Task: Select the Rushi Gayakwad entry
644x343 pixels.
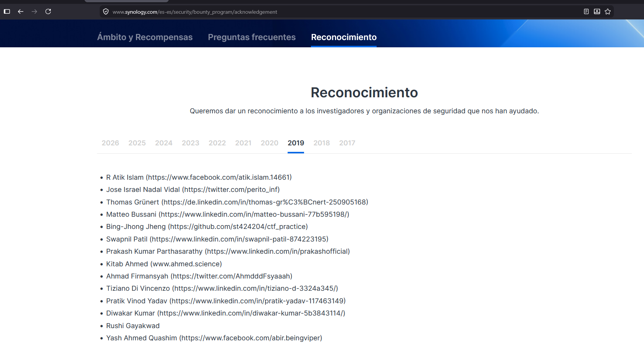Action: tap(133, 326)
